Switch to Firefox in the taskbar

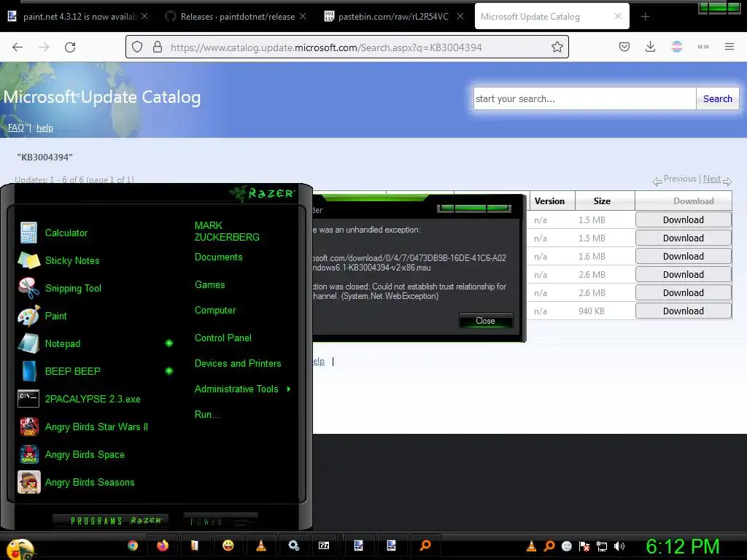pos(163,545)
